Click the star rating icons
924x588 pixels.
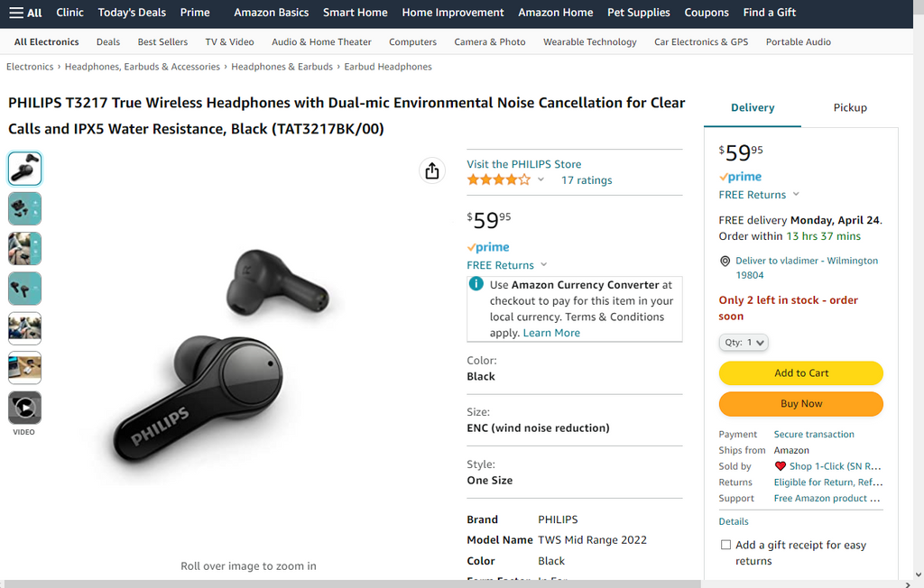click(x=498, y=179)
